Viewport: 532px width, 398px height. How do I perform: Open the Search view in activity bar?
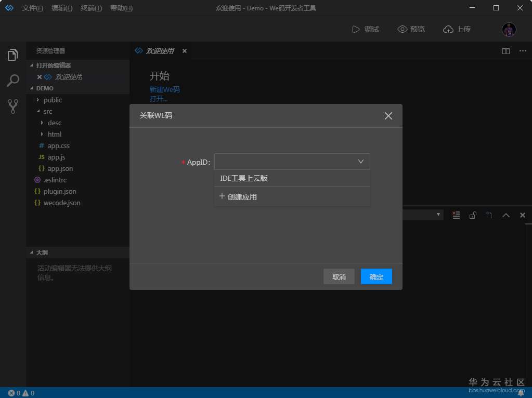[x=13, y=81]
